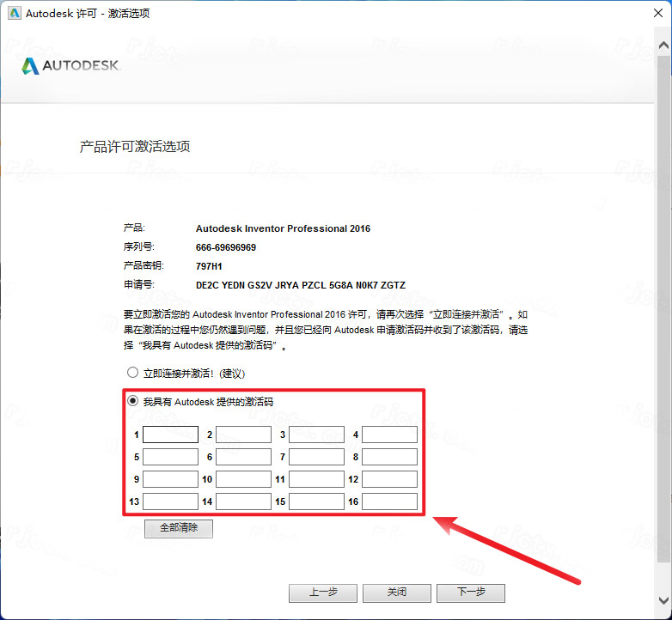672x620 pixels.
Task: Click the 全部清除 clear all button
Action: [179, 528]
